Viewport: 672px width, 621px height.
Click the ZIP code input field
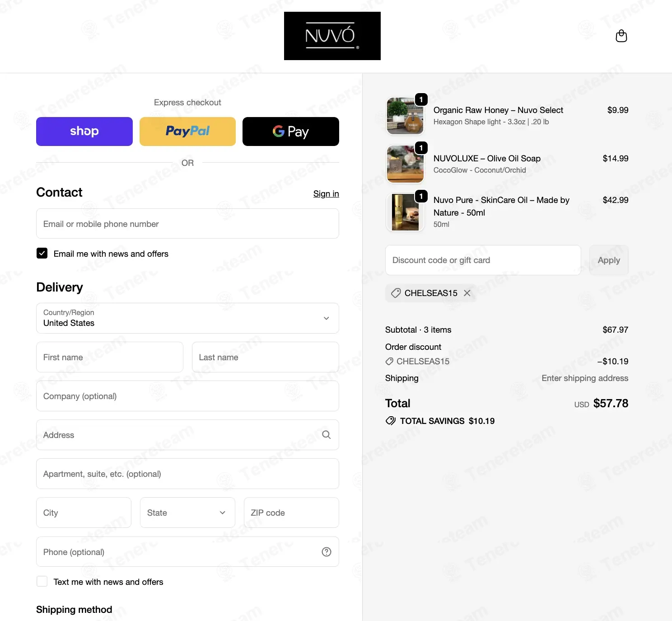pyautogui.click(x=291, y=513)
